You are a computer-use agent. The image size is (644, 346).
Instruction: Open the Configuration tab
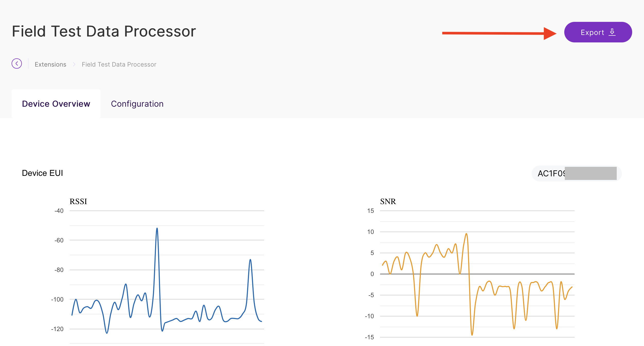(x=137, y=104)
